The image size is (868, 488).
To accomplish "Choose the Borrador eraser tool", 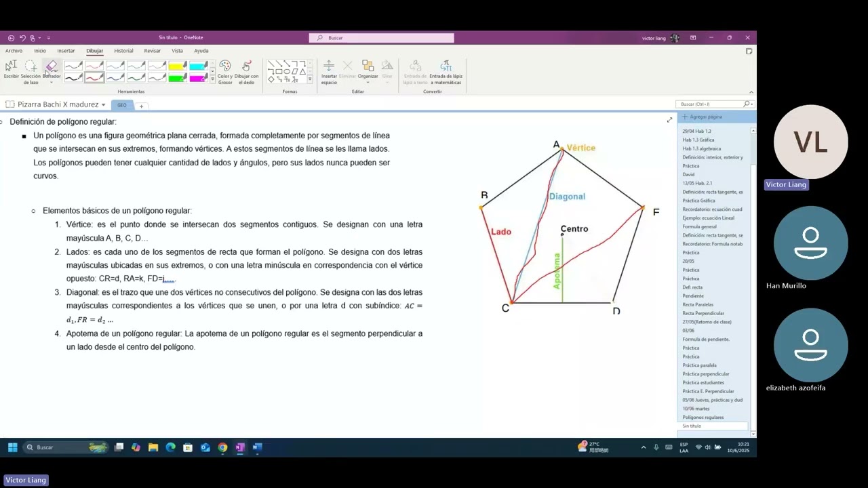I will tap(52, 68).
